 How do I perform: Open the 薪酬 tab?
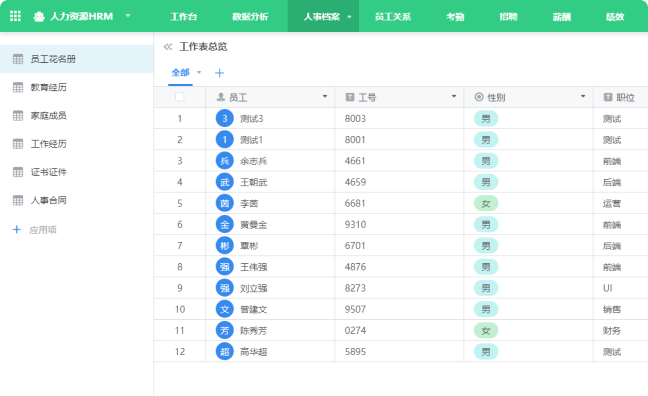(562, 17)
